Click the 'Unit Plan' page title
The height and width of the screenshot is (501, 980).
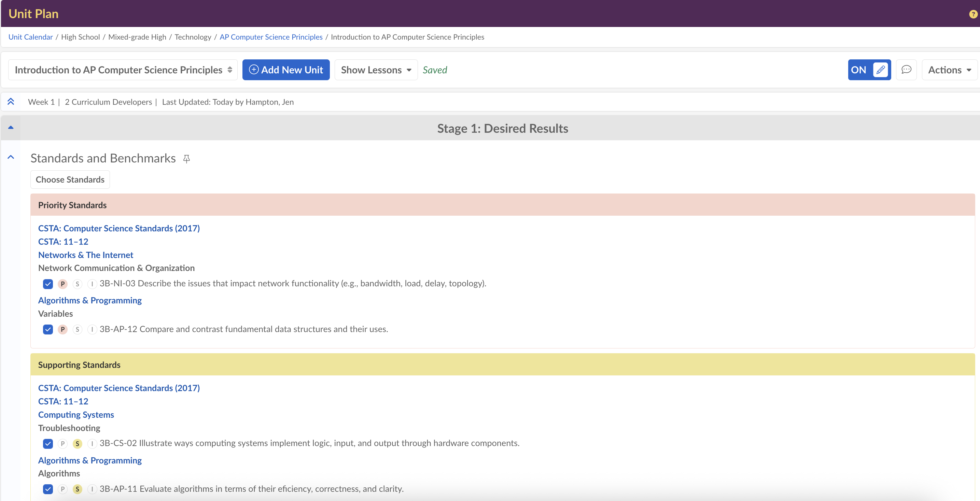point(33,14)
